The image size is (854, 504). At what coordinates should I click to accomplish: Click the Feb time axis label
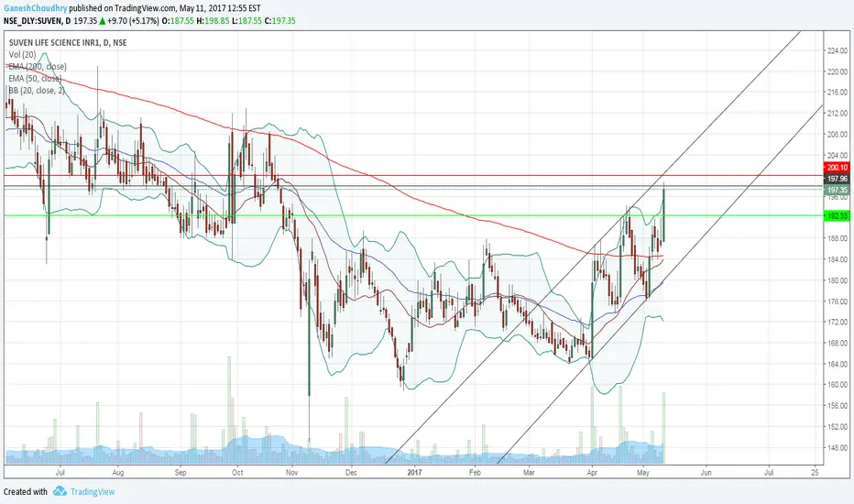pyautogui.click(x=475, y=473)
